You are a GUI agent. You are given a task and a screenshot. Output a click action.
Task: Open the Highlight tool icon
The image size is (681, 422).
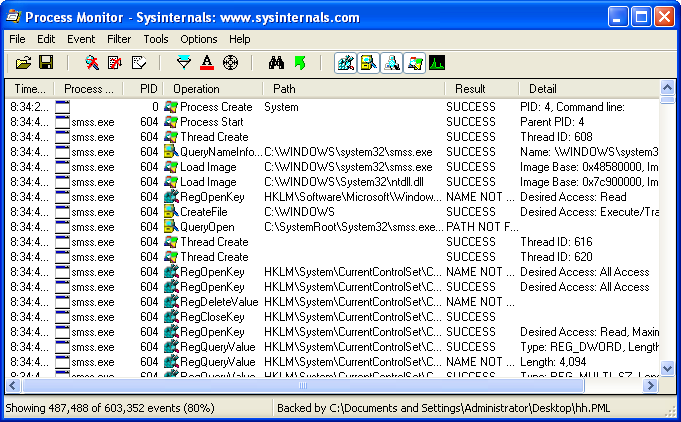[x=207, y=63]
